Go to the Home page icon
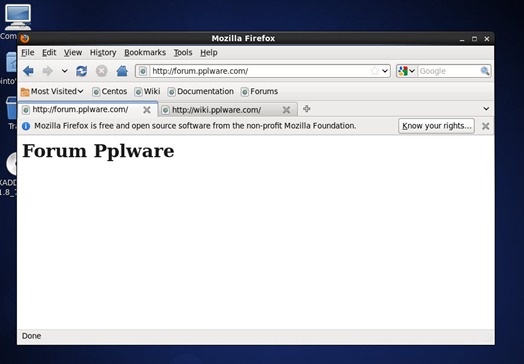The height and width of the screenshot is (364, 524). (x=122, y=71)
